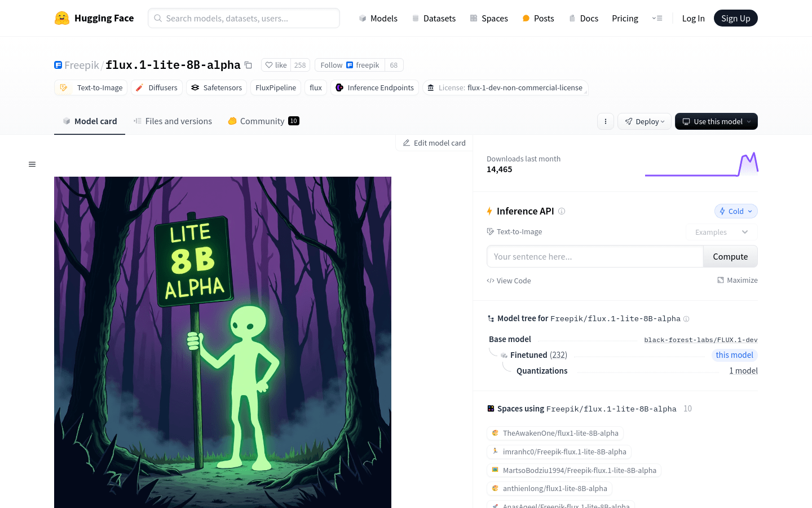
Task: Click the Freepik owner link
Action: coord(82,65)
